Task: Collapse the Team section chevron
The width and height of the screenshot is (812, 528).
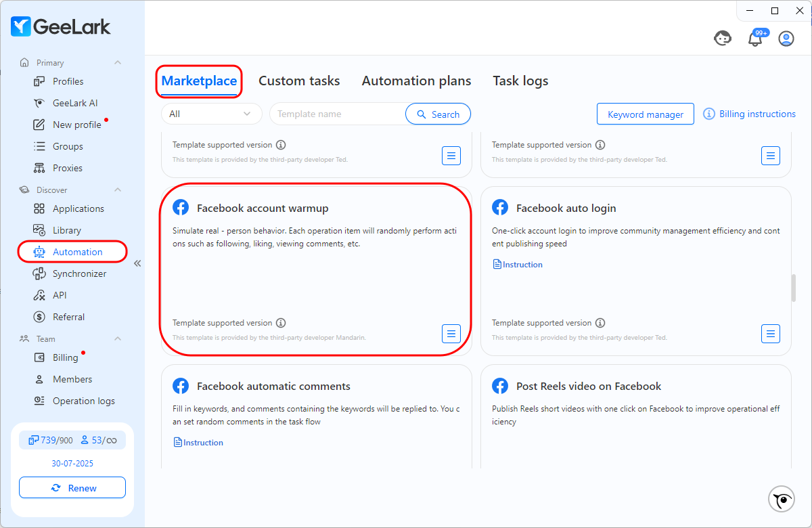Action: (x=118, y=339)
